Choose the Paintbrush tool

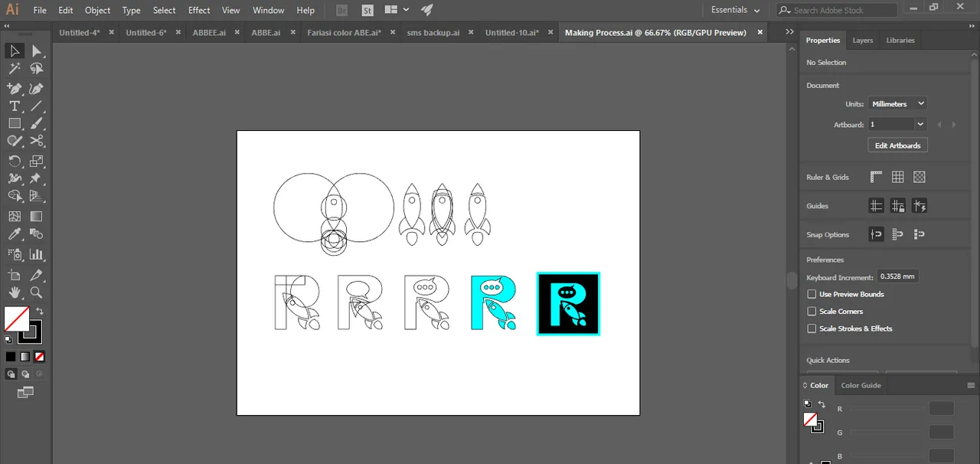pos(36,123)
